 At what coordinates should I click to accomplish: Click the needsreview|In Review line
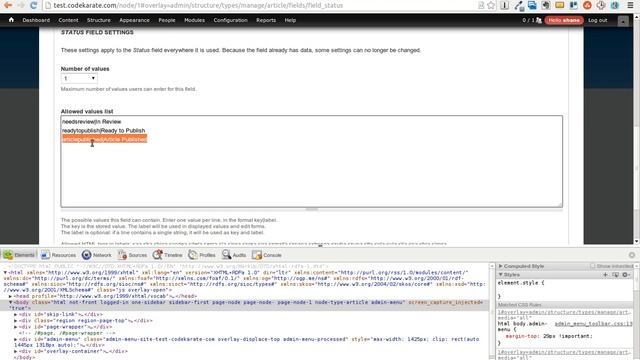91,122
